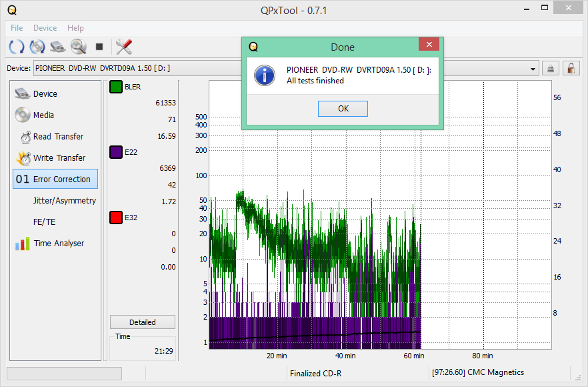Click the green BLER color swatch
The width and height of the screenshot is (588, 387).
point(116,87)
